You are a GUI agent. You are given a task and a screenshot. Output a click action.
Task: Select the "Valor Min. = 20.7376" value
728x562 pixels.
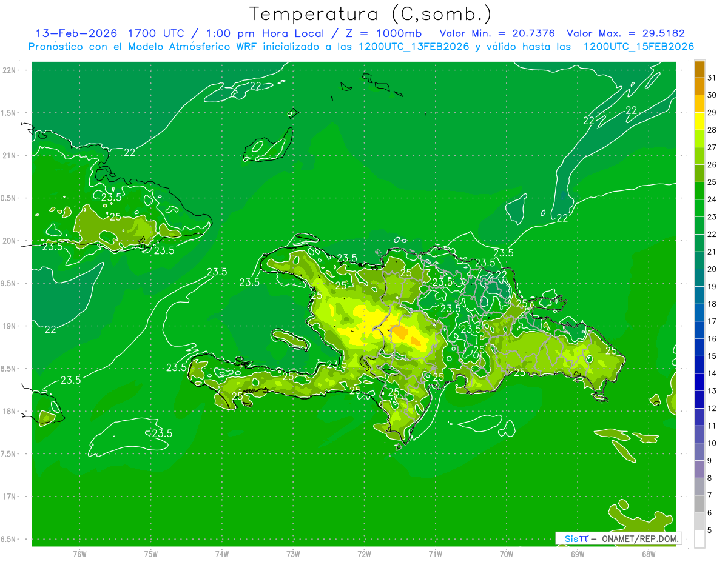pyautogui.click(x=497, y=33)
